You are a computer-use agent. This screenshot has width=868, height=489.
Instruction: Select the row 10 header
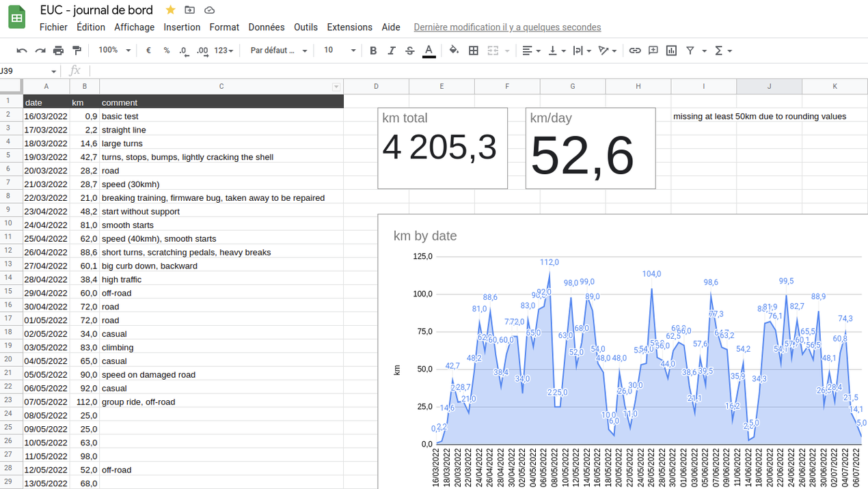[11, 223]
